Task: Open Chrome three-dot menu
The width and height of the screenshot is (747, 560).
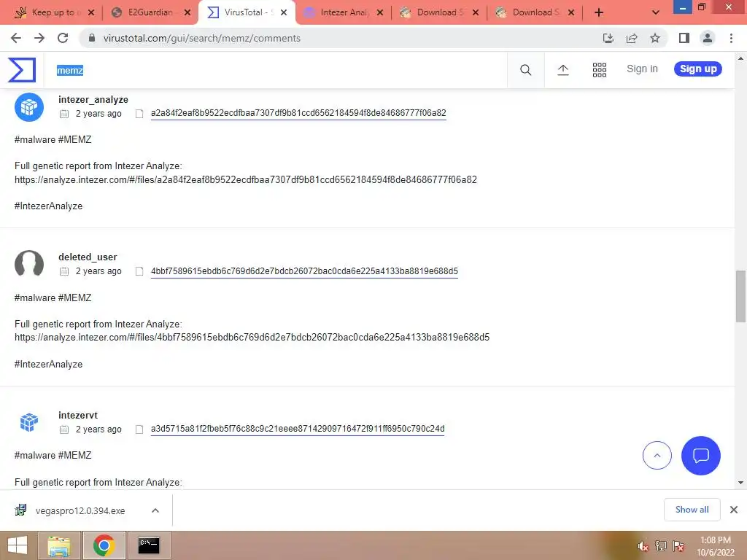Action: pyautogui.click(x=731, y=38)
